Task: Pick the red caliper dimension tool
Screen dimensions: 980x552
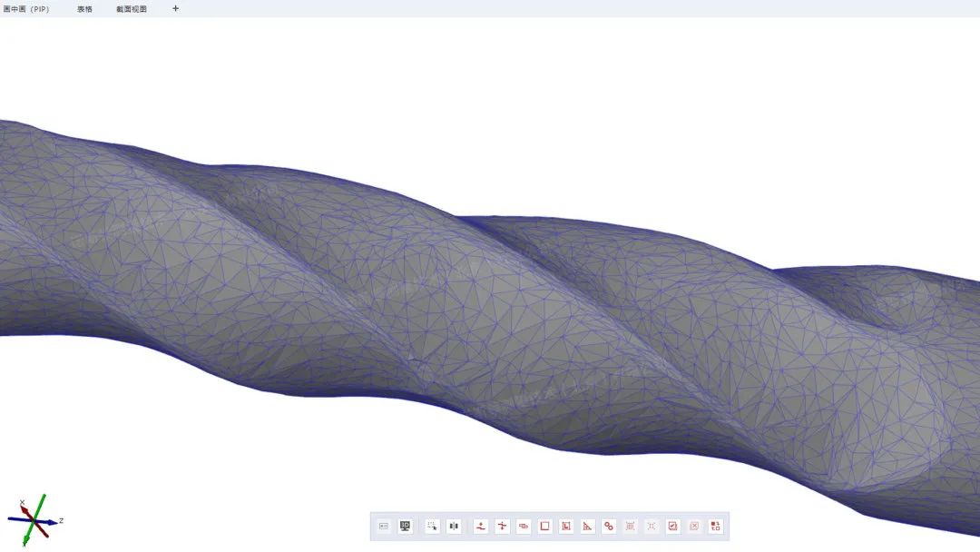Action: tap(524, 526)
